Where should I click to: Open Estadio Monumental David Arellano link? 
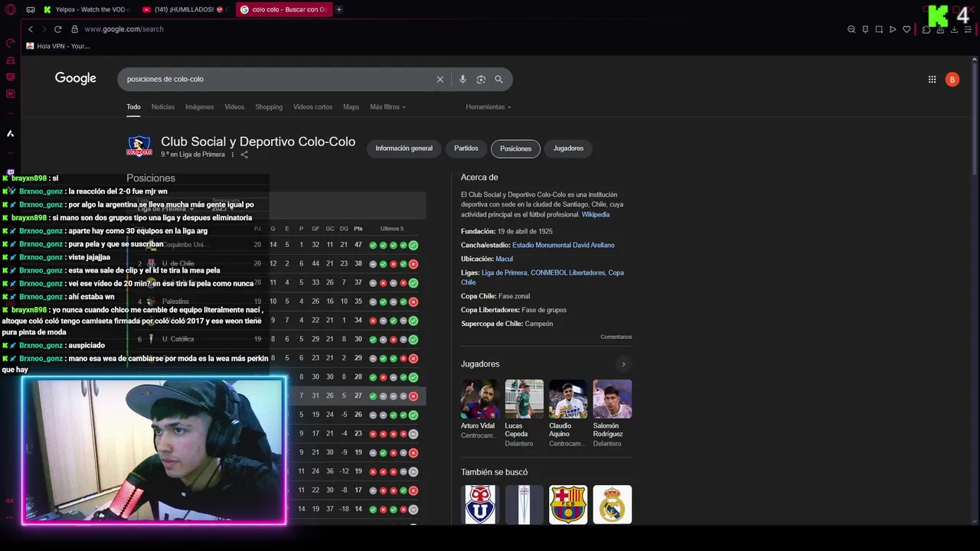(563, 245)
